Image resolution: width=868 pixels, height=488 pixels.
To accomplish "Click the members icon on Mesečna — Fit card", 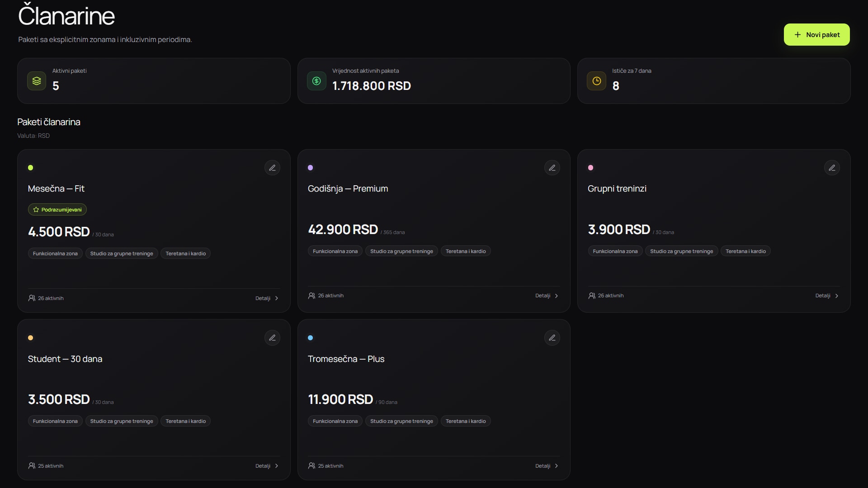I will point(32,298).
